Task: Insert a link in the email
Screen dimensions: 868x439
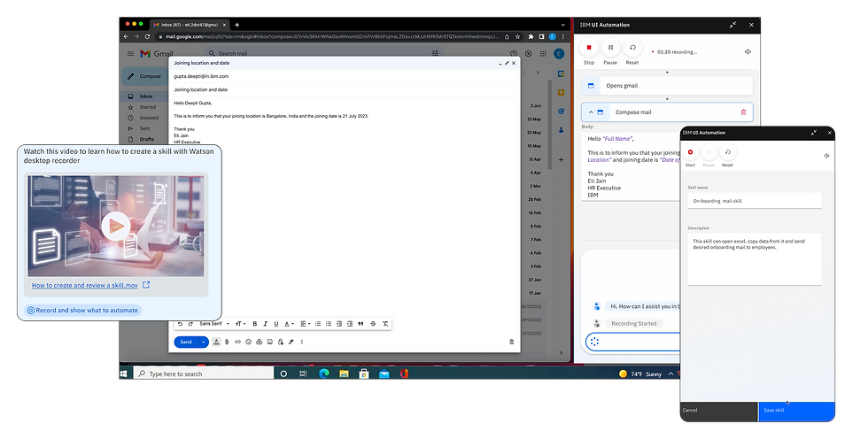Action: [x=237, y=343]
